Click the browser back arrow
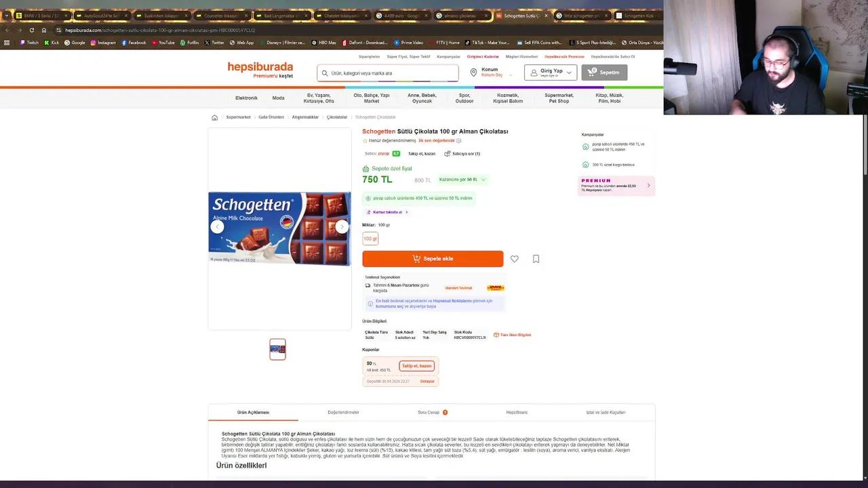 pyautogui.click(x=7, y=30)
